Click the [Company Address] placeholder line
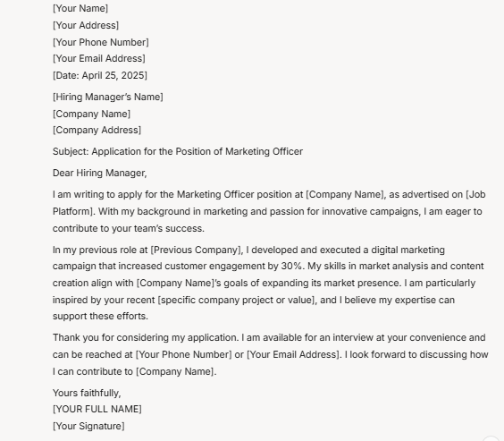 point(97,130)
